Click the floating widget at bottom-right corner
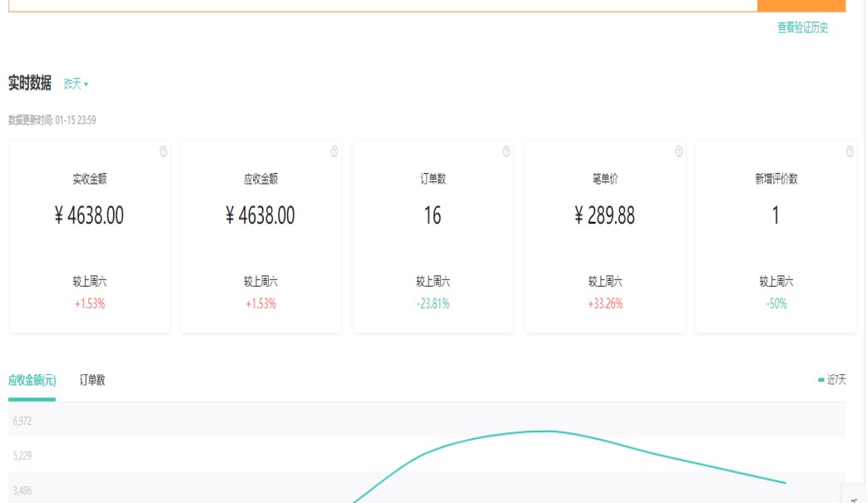Screen dimensions: 868x503 pyautogui.click(x=855, y=496)
